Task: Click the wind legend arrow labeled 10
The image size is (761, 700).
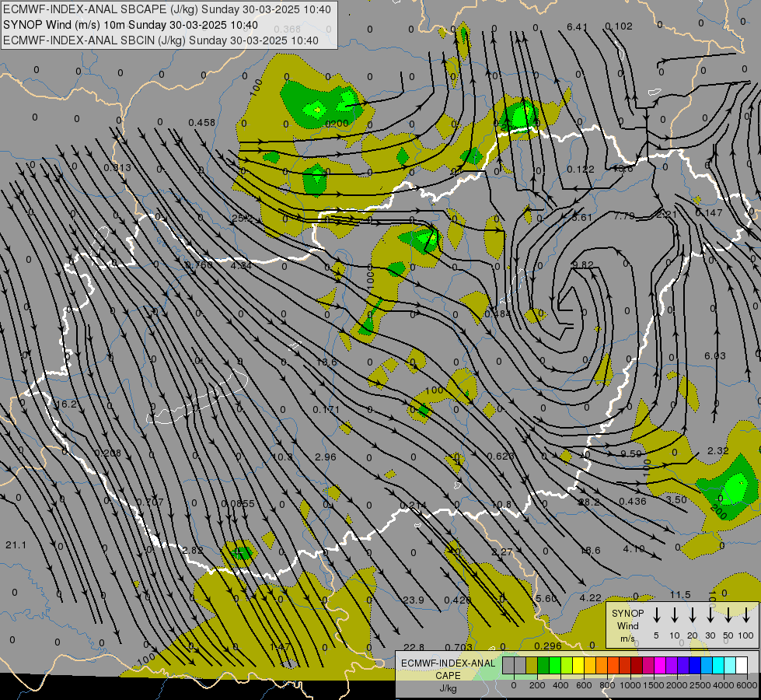Action: tap(674, 615)
